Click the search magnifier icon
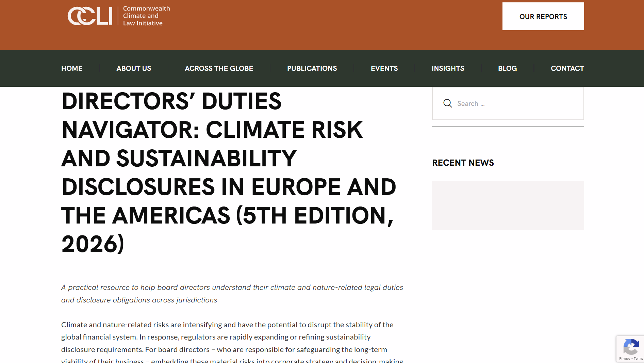 pos(448,103)
